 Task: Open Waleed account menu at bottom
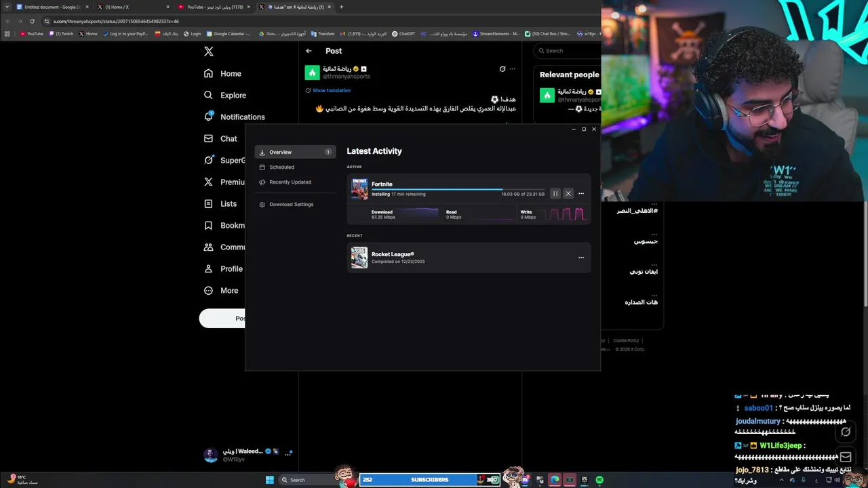pos(248,455)
